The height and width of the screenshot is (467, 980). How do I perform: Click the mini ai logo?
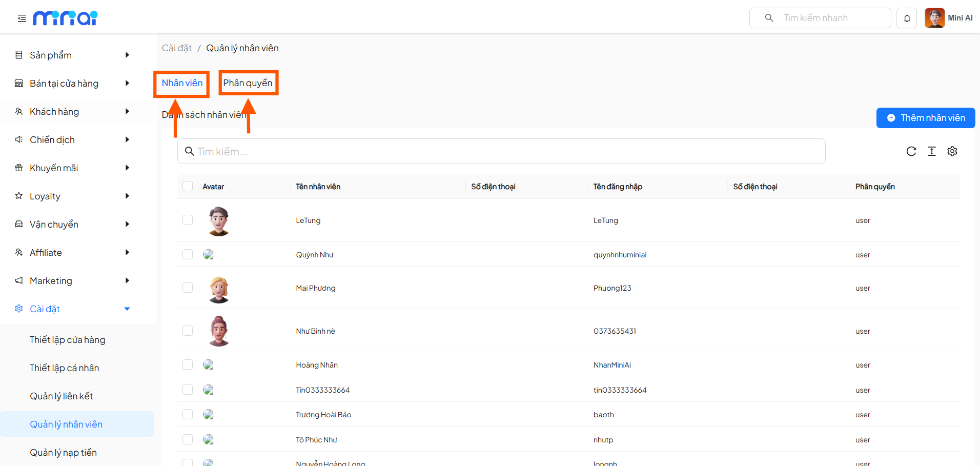tap(65, 17)
